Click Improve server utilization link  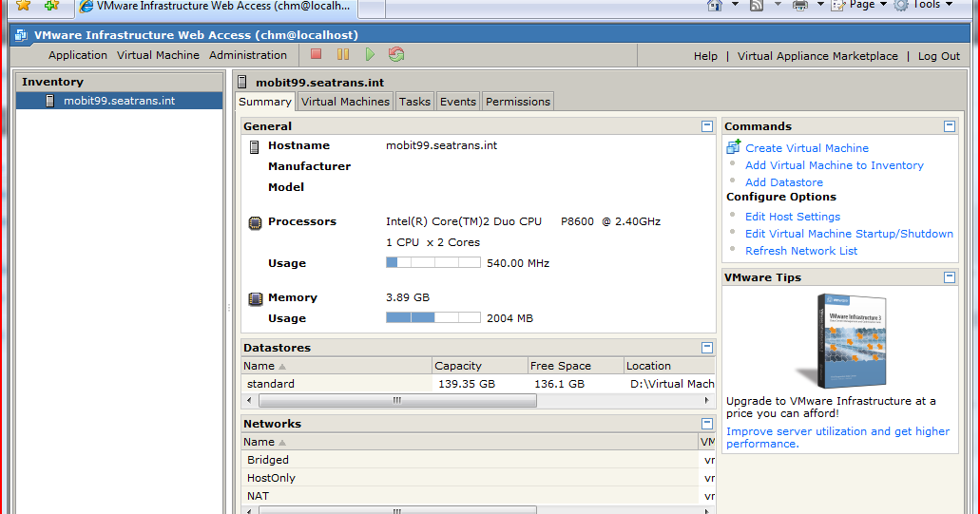[837, 437]
